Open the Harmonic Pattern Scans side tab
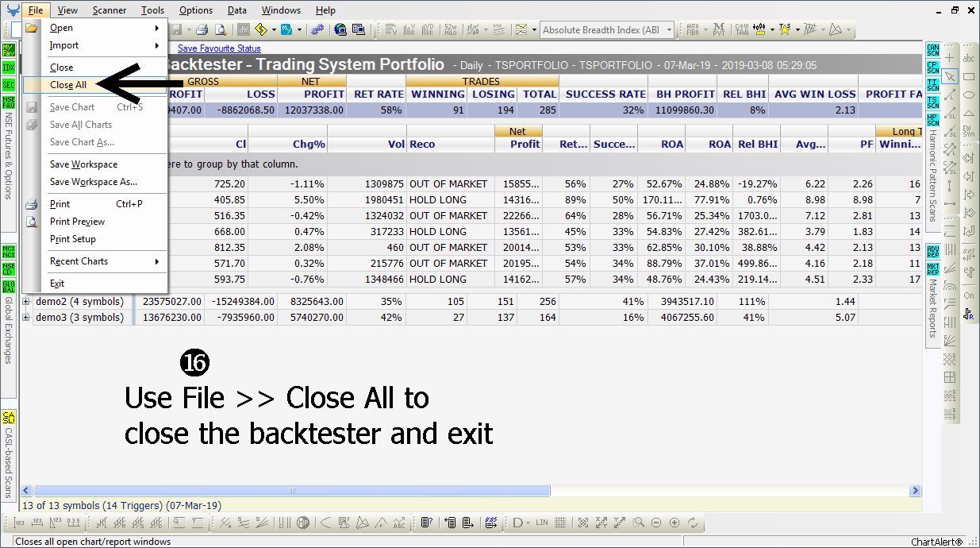 [x=932, y=176]
